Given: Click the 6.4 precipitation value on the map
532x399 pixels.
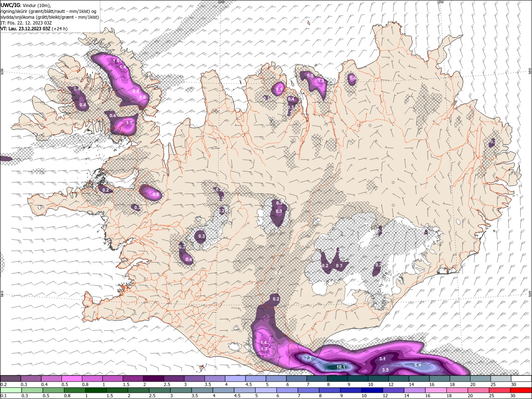Looking at the screenshot, I should (x=418, y=365).
